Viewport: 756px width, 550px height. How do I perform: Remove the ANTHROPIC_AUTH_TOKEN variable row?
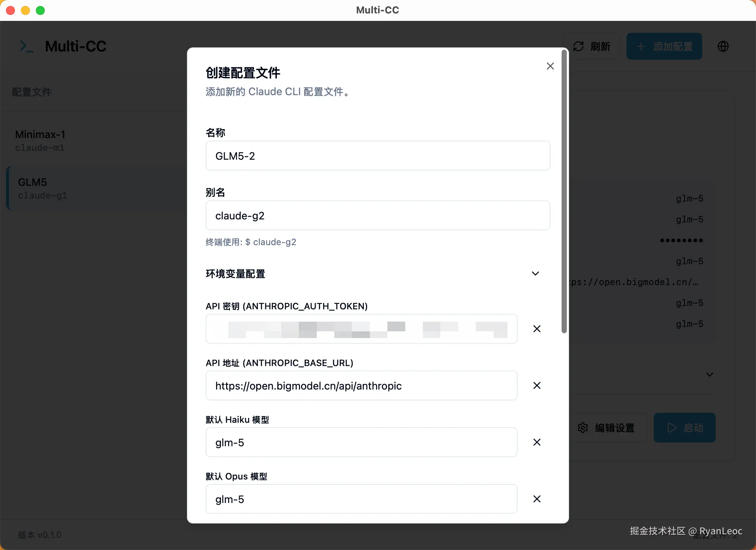pos(537,329)
